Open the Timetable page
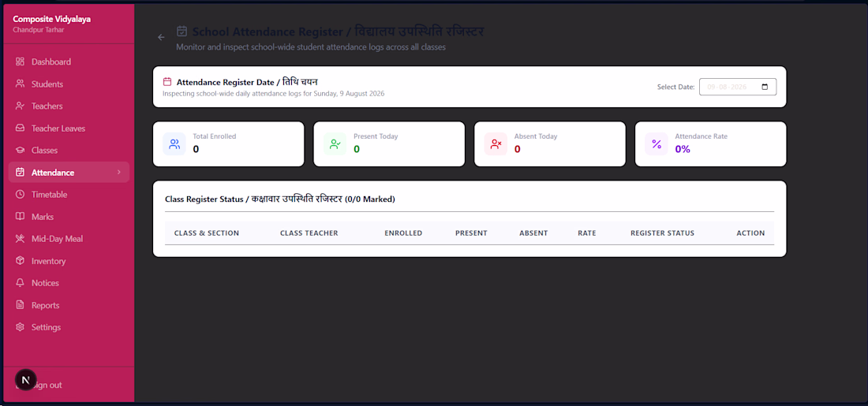Image resolution: width=868 pixels, height=406 pixels. click(69, 195)
